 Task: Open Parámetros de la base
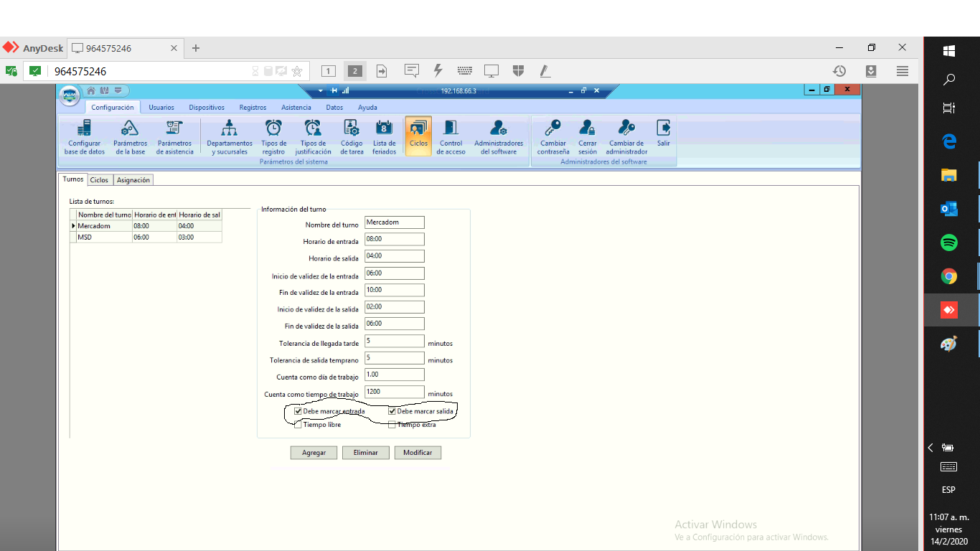130,137
